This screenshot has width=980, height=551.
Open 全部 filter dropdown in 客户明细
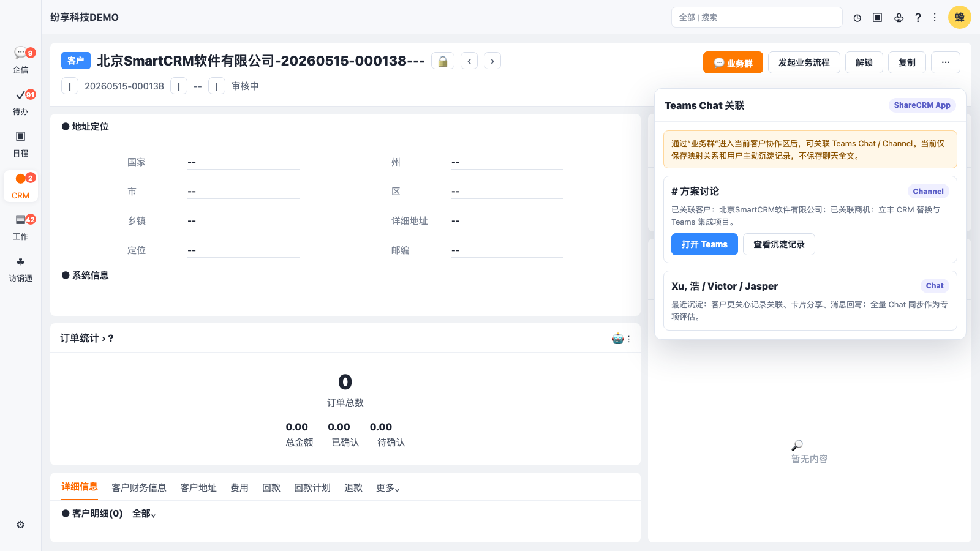click(x=144, y=514)
